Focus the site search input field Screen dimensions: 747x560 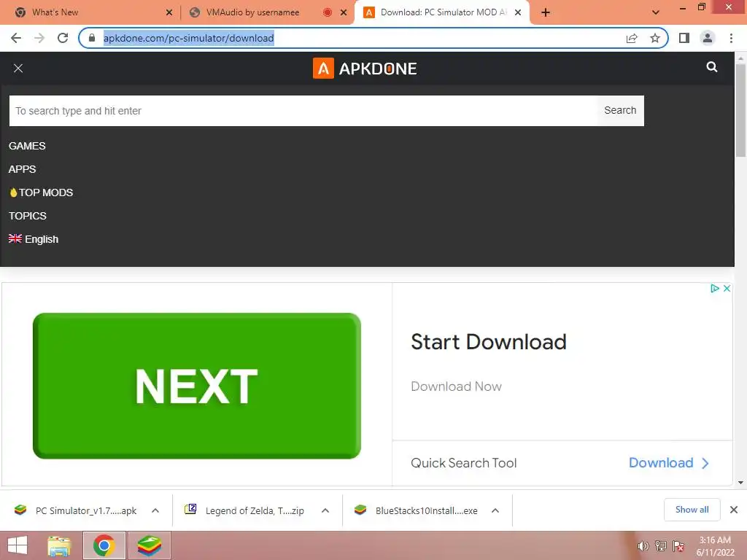click(303, 111)
